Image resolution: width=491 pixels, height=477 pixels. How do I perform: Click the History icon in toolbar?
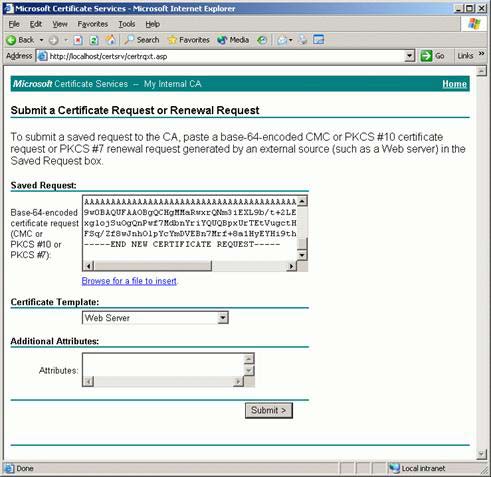tap(262, 40)
